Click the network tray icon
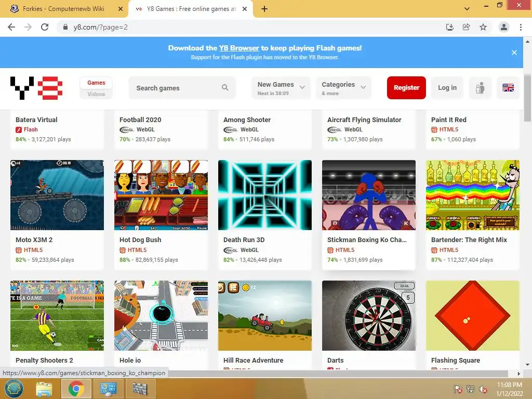This screenshot has width=532, height=399. (471, 389)
